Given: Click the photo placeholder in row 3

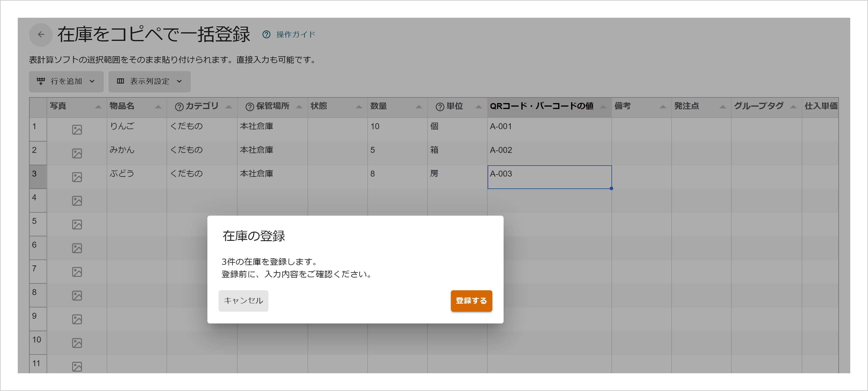Looking at the screenshot, I should [77, 177].
